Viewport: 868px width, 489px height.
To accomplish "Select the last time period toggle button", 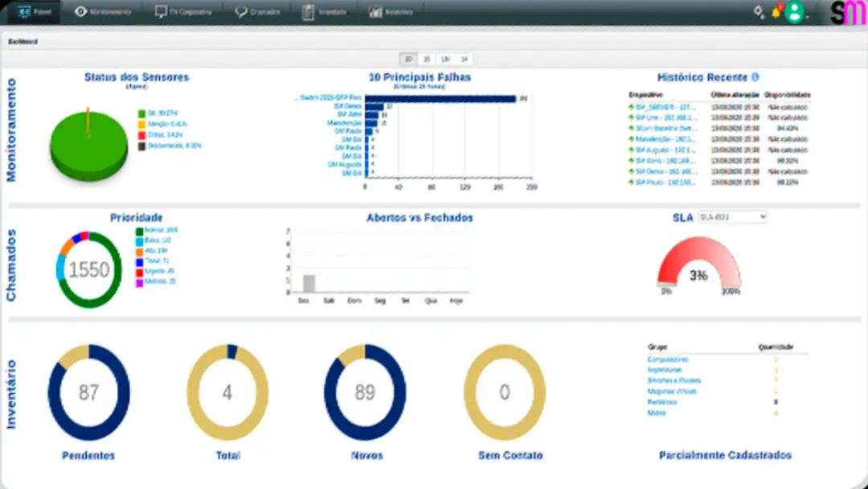I will click(x=464, y=59).
